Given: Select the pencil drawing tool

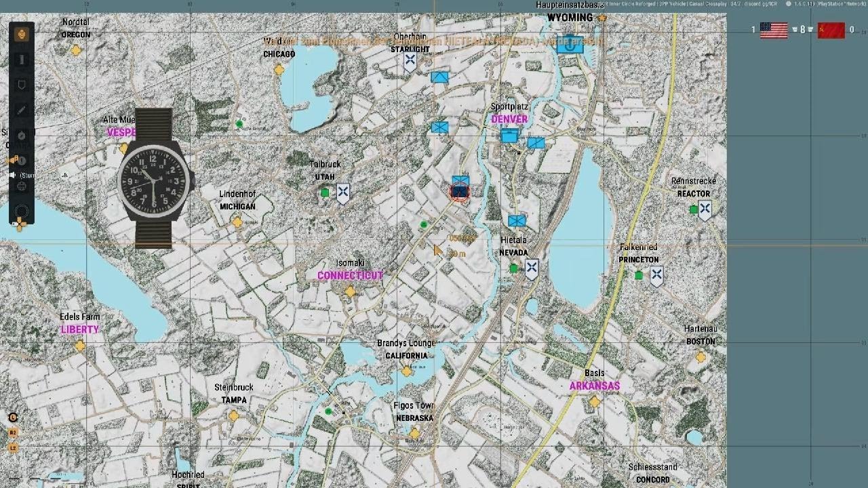Looking at the screenshot, I should click(x=22, y=110).
